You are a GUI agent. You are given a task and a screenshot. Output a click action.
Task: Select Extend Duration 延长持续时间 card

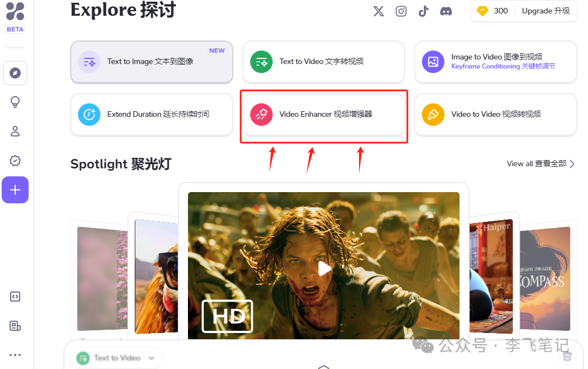[x=152, y=115]
